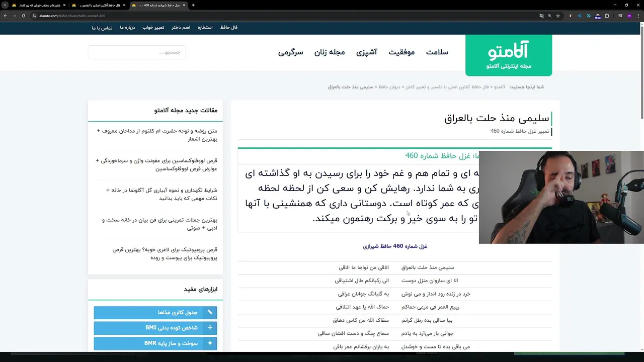Click verse بیا ساقی بده رطل گرانم
644x362 pixels.
pyautogui.click(x=427, y=320)
